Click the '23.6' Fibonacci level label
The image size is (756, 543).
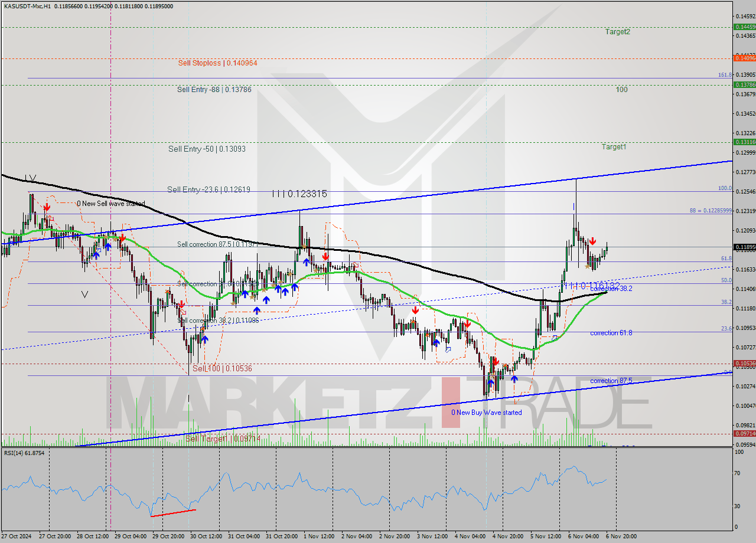727,328
